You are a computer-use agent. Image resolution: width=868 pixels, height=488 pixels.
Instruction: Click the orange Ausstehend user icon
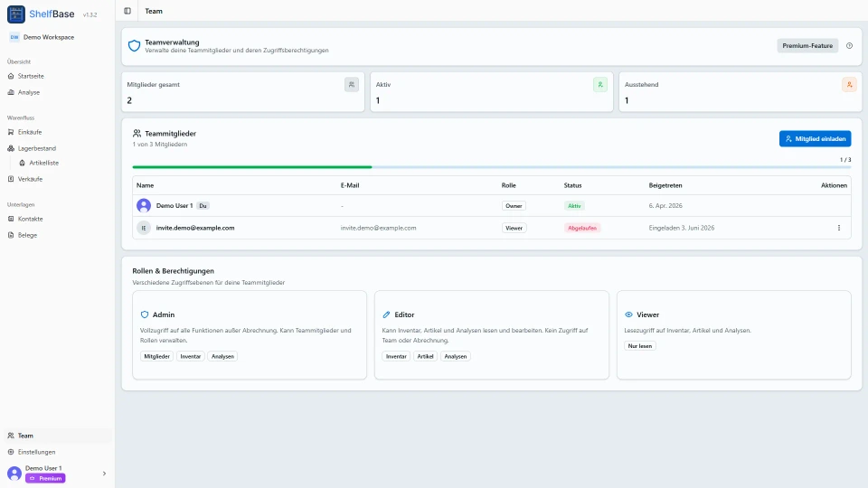click(849, 85)
